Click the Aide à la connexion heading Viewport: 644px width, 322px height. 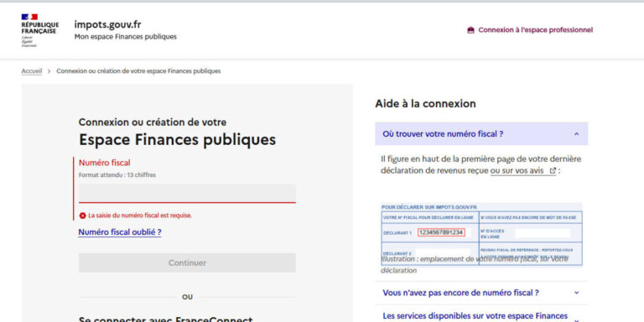[x=425, y=104]
